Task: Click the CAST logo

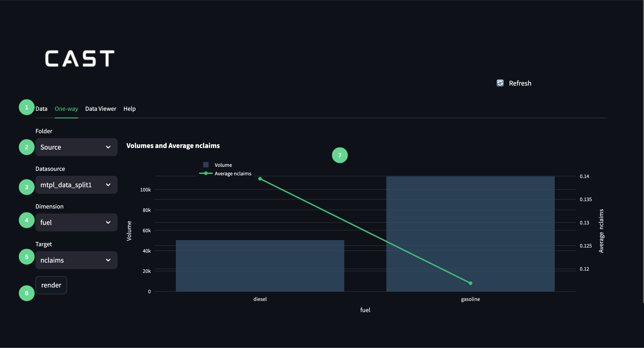Action: [x=80, y=59]
